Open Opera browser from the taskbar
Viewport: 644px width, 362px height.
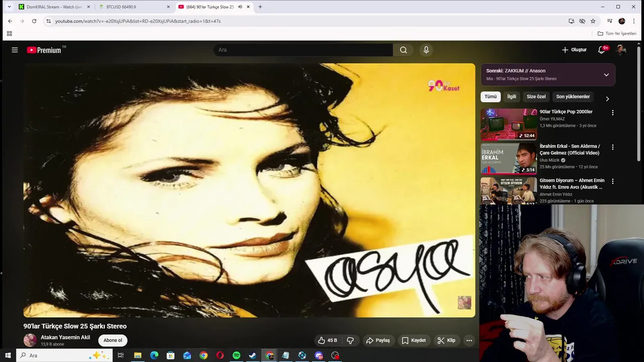(x=220, y=355)
